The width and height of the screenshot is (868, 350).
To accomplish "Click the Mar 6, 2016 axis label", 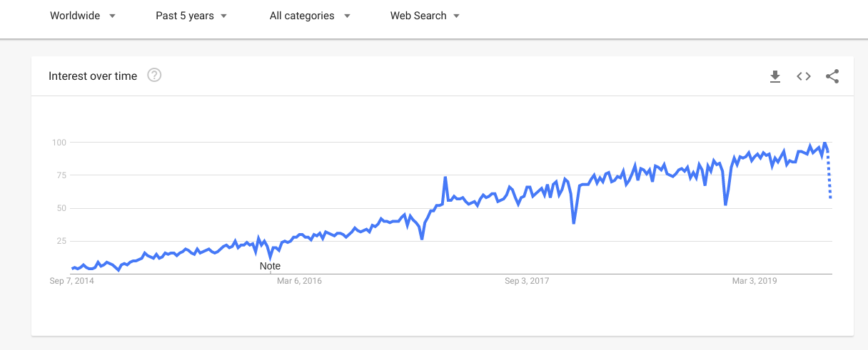I will click(299, 281).
